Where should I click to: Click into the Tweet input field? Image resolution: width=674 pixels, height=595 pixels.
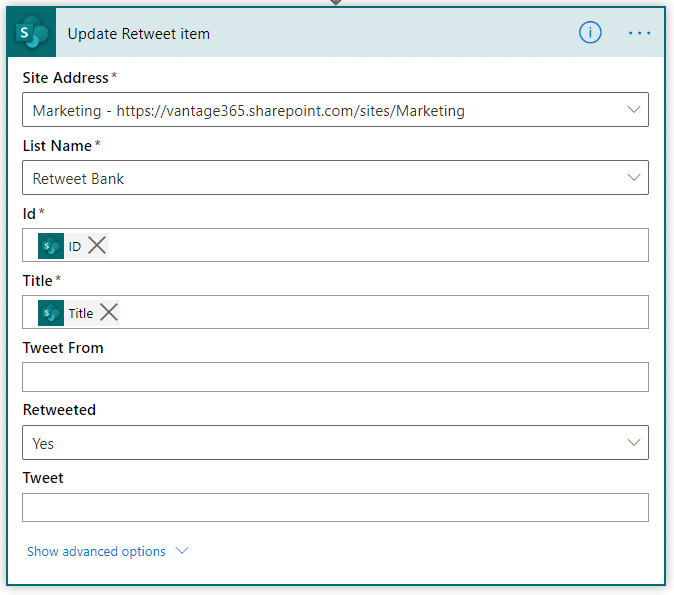click(335, 508)
